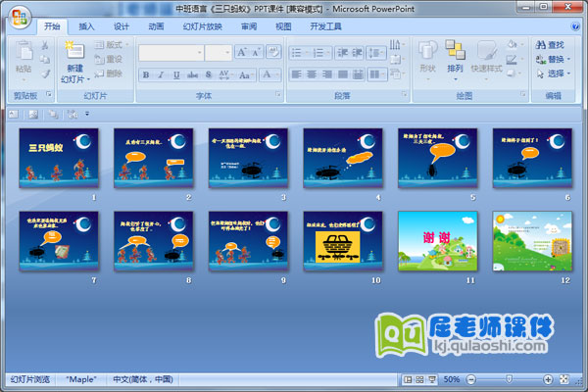Click the Decrease Font Size icon
Screen dimensions: 588x392
pos(257,52)
